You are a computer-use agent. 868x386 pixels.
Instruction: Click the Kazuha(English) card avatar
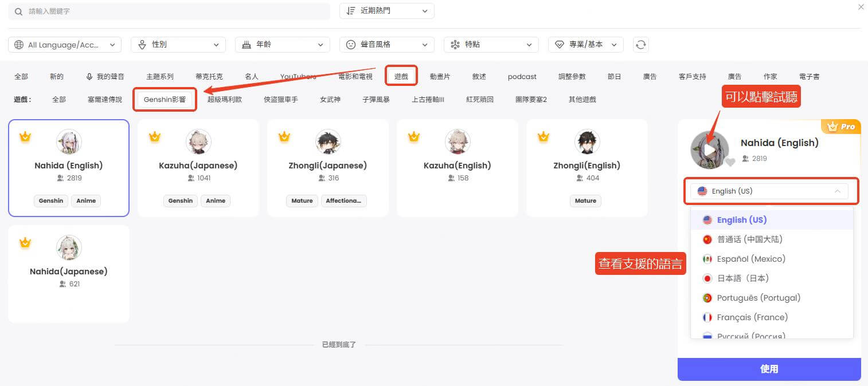tap(458, 142)
